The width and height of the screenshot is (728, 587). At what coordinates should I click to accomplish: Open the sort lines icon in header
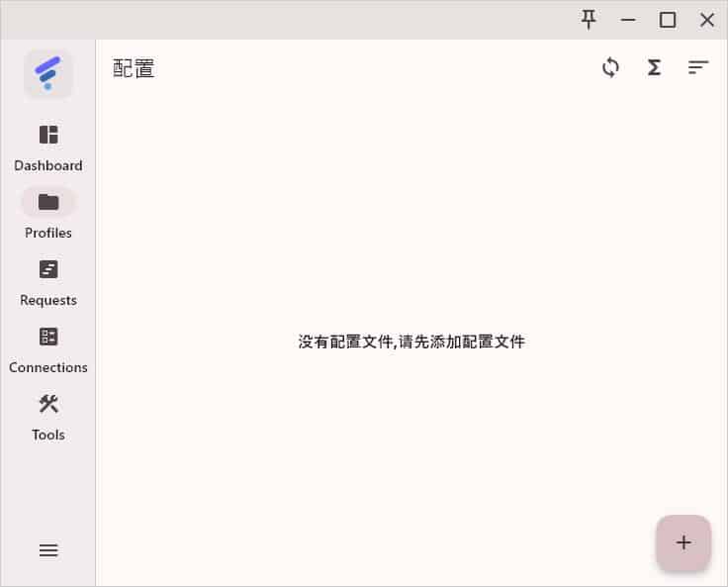[x=698, y=67]
